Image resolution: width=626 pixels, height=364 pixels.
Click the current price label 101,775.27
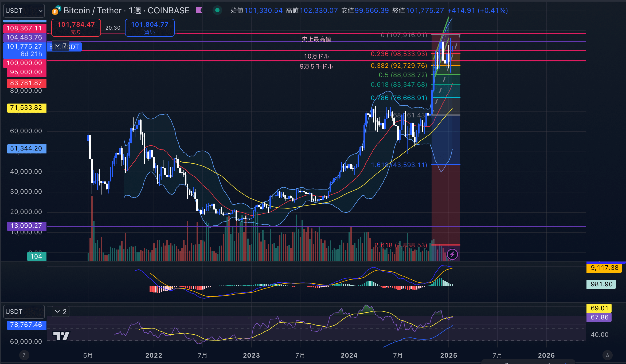click(25, 50)
